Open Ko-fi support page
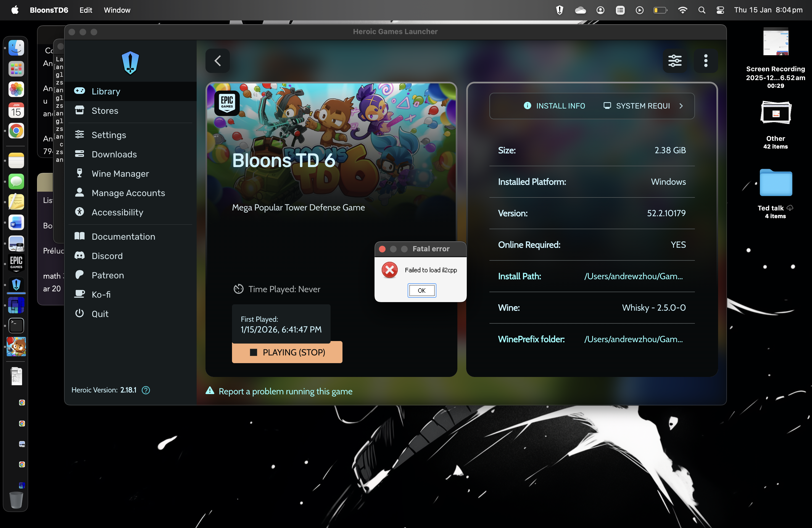This screenshot has height=528, width=812. pos(101,294)
